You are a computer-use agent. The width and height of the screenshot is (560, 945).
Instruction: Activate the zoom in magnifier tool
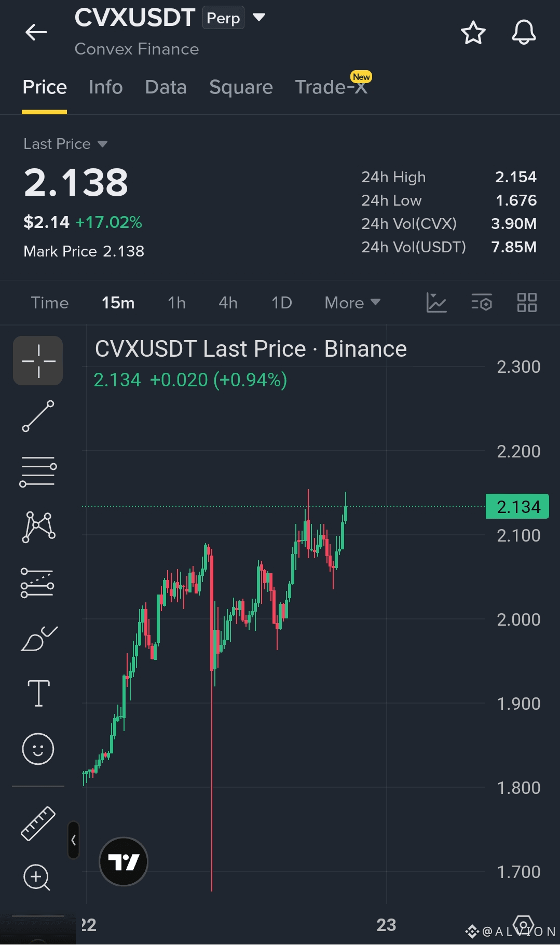click(37, 878)
